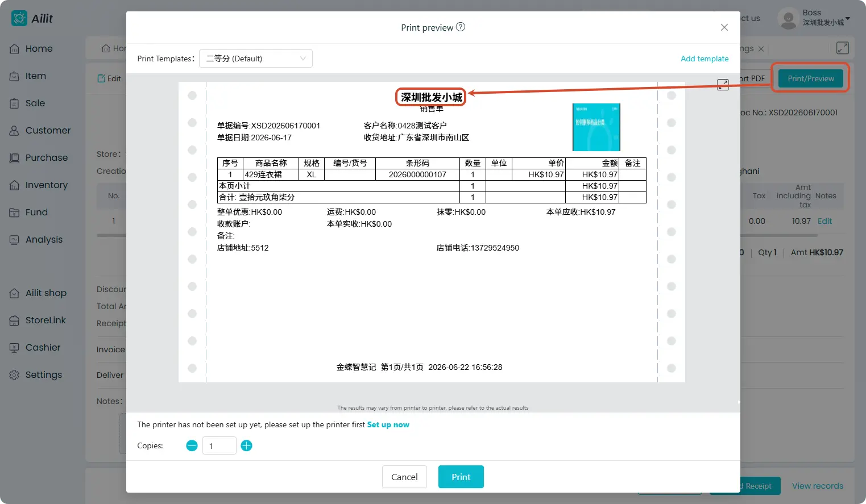Select the Inventory menu label
This screenshot has height=504, width=866.
[47, 185]
